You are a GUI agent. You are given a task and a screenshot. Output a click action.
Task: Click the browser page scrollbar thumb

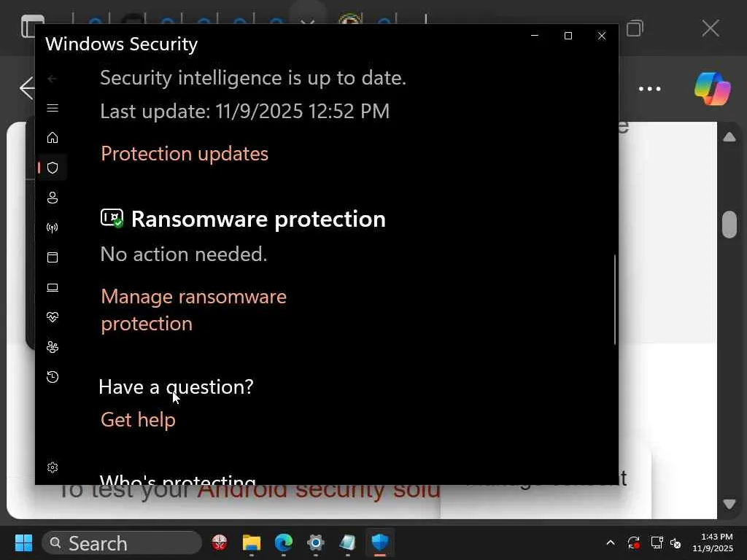[729, 225]
